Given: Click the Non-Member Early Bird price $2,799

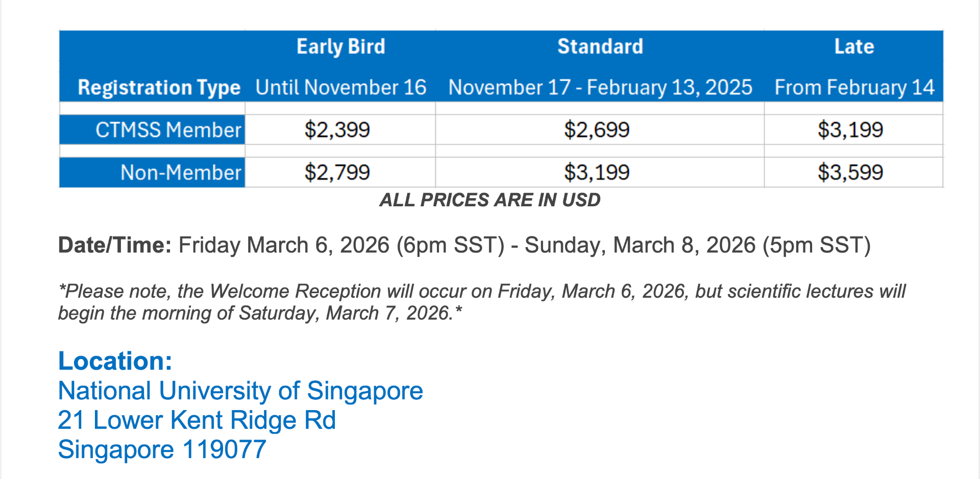Looking at the screenshot, I should [x=337, y=173].
